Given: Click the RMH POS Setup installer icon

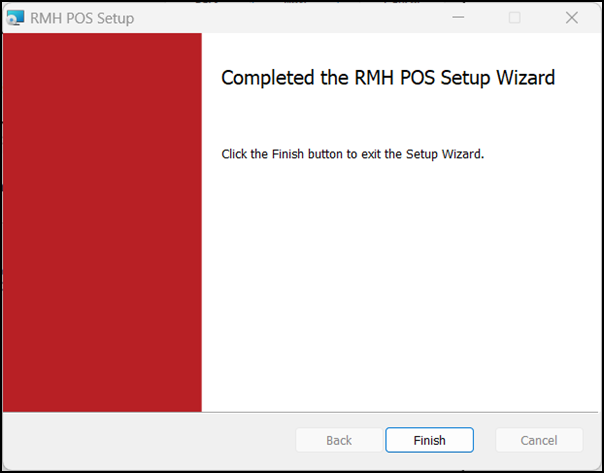Looking at the screenshot, I should pyautogui.click(x=15, y=18).
